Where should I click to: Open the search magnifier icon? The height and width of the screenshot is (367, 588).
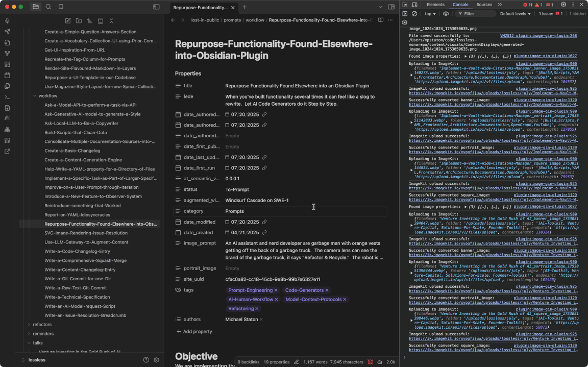(x=48, y=7)
